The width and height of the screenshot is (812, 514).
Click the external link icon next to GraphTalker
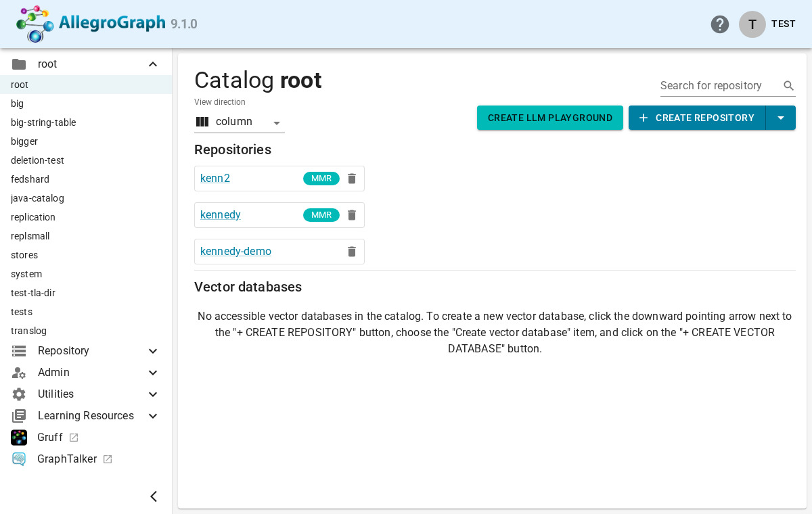pos(108,459)
